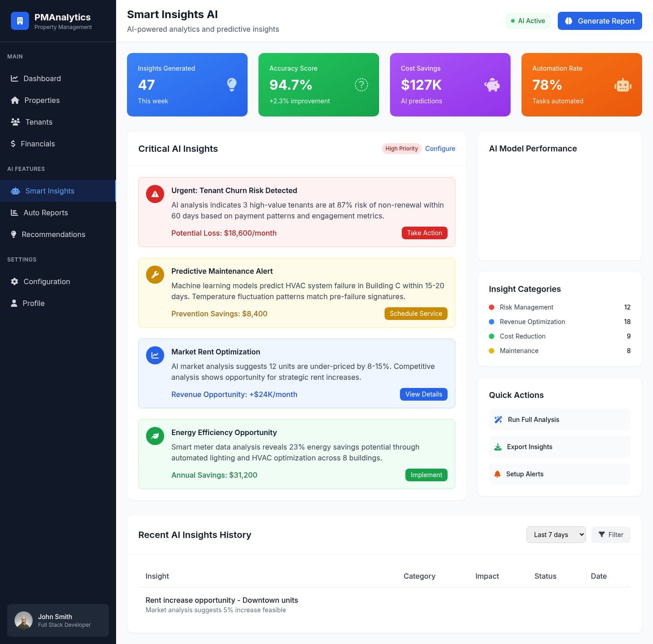Viewport: 653px width, 644px height.
Task: Click the Configuration gear icon
Action: pyautogui.click(x=15, y=281)
